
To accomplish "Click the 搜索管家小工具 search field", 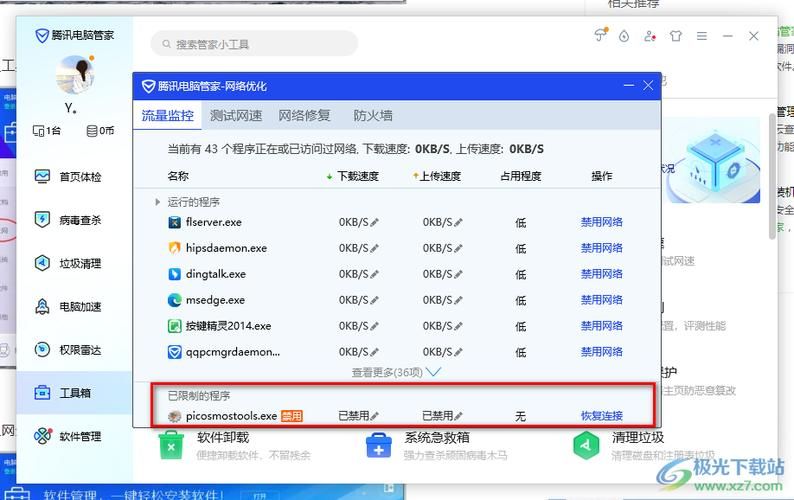I will 254,44.
